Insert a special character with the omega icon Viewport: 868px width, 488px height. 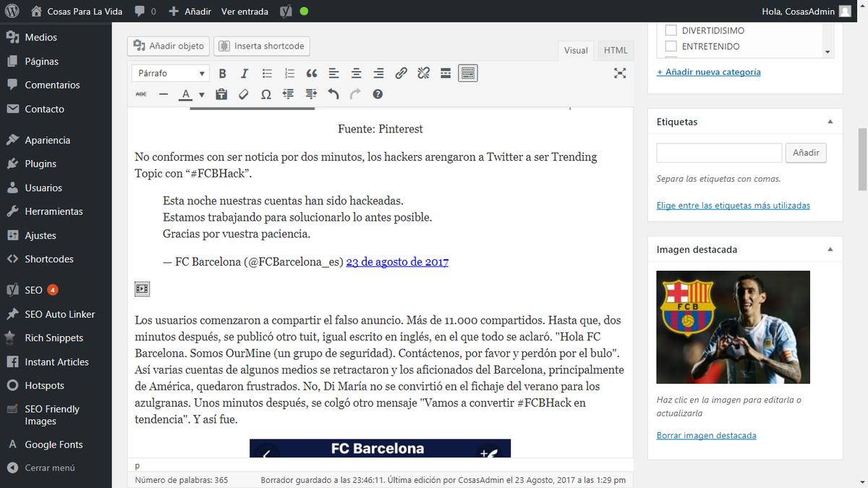coord(265,94)
